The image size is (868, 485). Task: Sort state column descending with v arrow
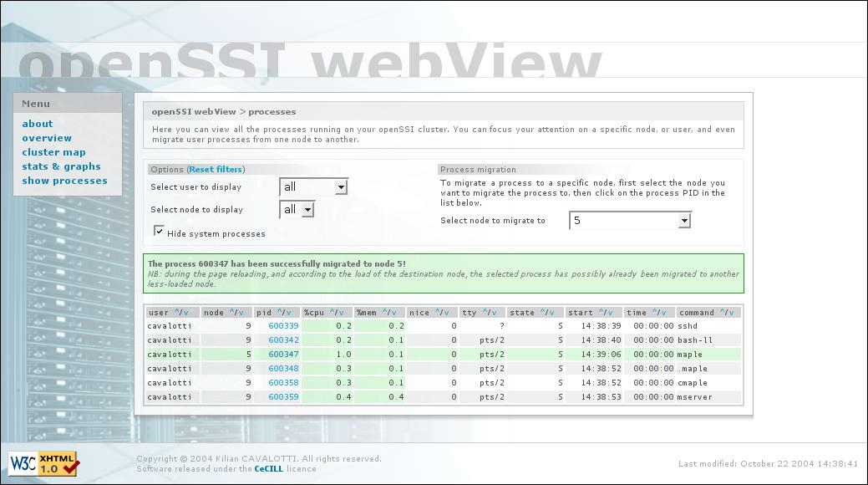551,313
